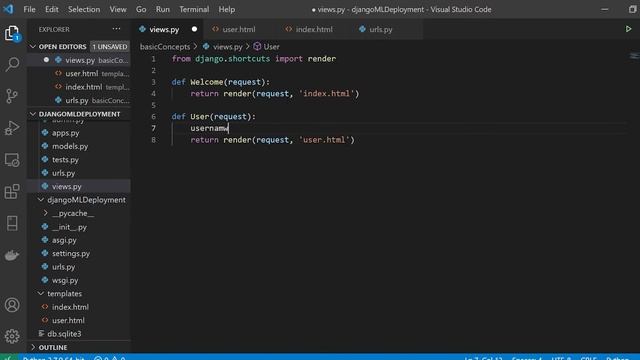The width and height of the screenshot is (640, 360).
Task: Click the 1 UNSAVED badge
Action: [x=109, y=47]
